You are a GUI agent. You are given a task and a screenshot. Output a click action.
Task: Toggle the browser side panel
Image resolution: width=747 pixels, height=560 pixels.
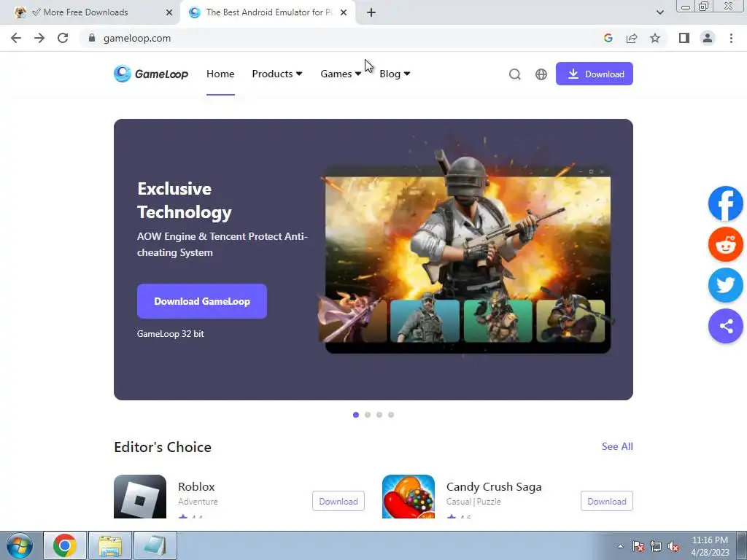pyautogui.click(x=684, y=38)
